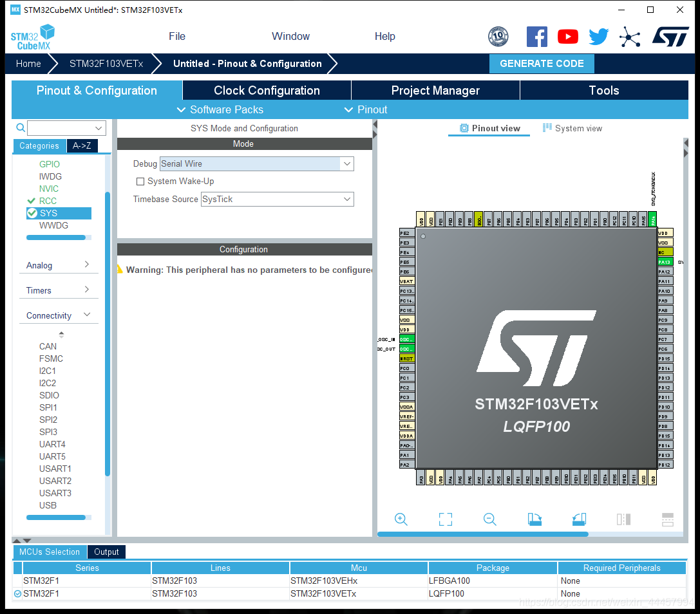
Task: Rotate chip counter-clockwise icon
Action: pos(579,519)
